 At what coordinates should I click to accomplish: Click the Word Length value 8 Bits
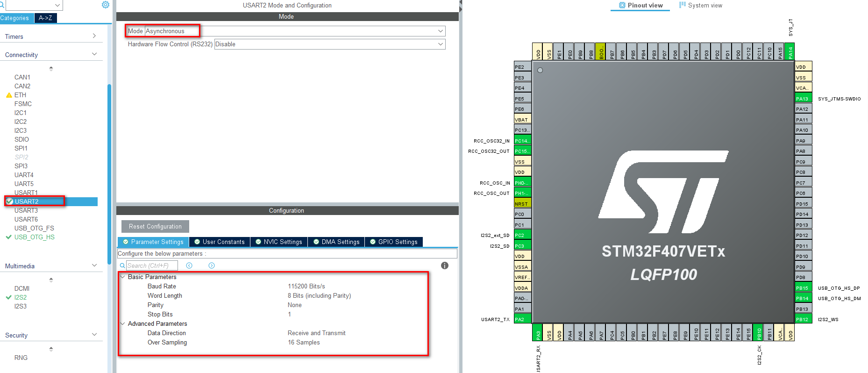(320, 295)
